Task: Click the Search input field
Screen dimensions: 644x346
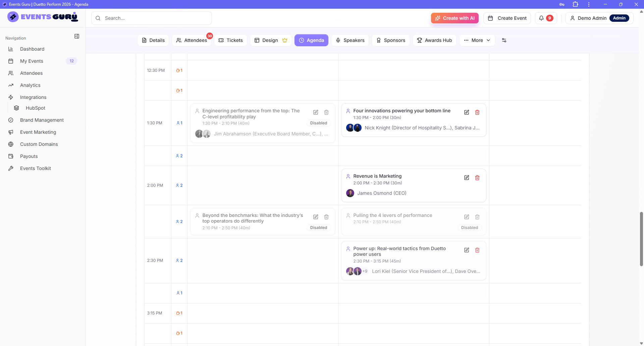Action: click(x=152, y=18)
